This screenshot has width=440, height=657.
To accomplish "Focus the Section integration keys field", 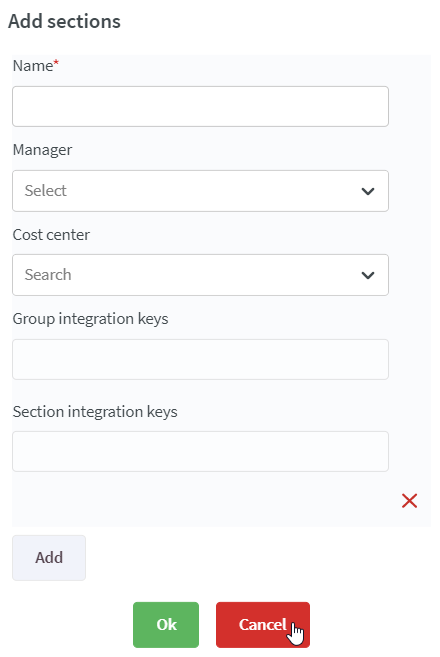I will click(200, 451).
